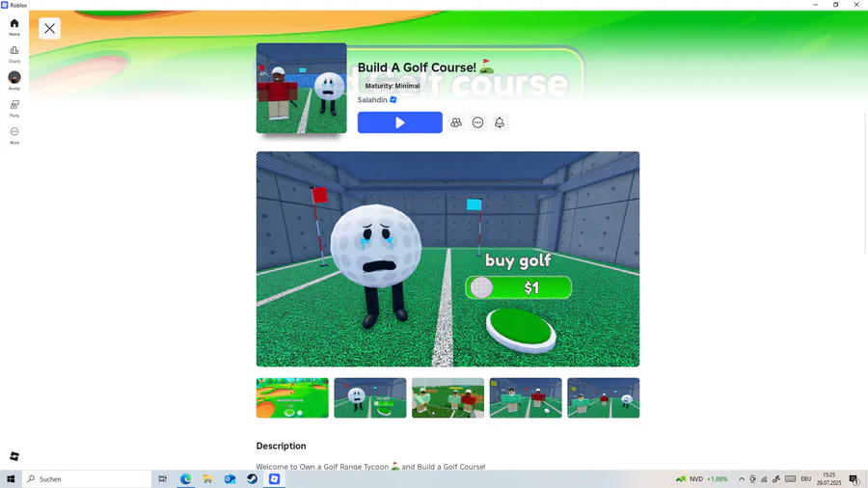Open the three-dots options menu
Screen dimensions: 868x488
coord(477,122)
